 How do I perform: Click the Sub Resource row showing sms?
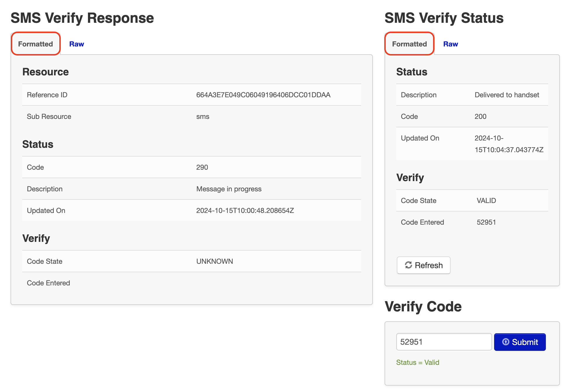[x=203, y=116]
